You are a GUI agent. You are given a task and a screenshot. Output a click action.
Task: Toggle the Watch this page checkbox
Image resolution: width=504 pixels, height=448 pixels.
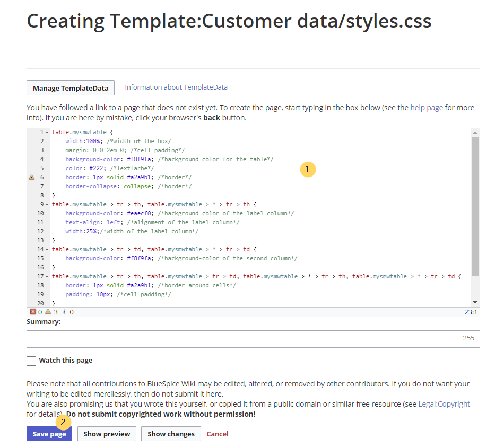point(31,361)
